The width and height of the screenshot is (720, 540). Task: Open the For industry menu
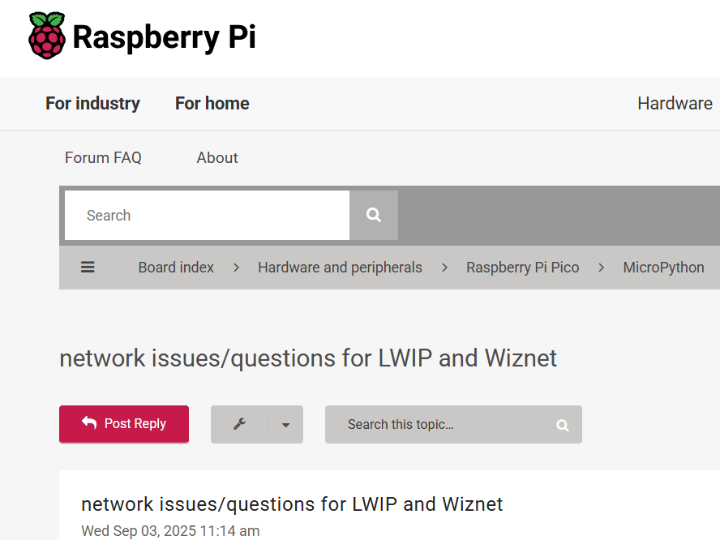pyautogui.click(x=93, y=103)
